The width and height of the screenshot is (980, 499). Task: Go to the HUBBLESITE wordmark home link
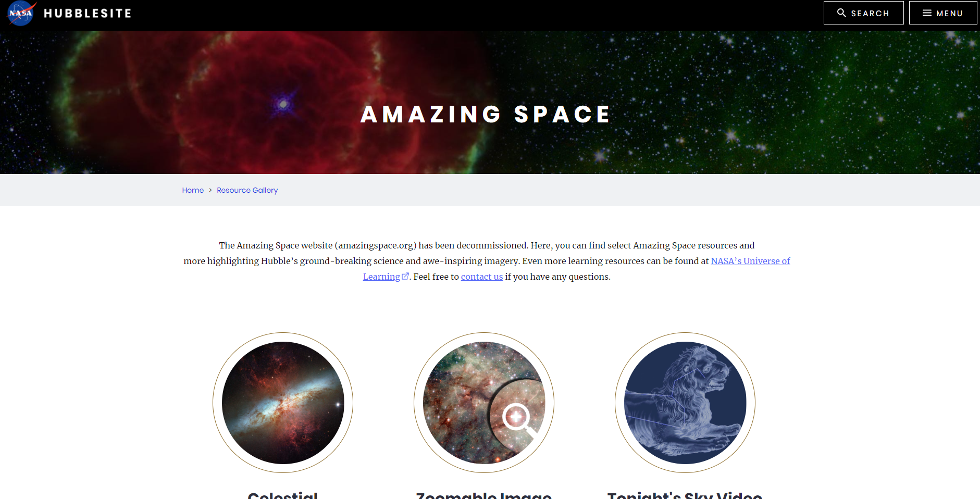[88, 14]
